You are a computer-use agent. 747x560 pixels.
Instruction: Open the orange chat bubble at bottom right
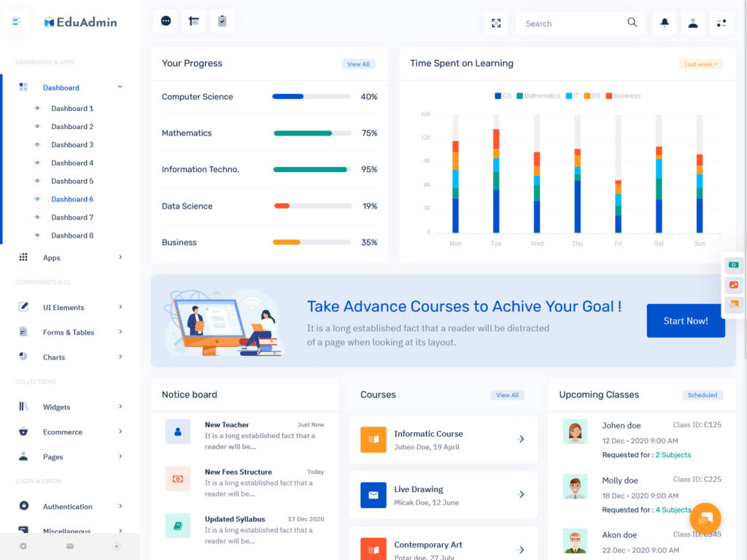[705, 518]
